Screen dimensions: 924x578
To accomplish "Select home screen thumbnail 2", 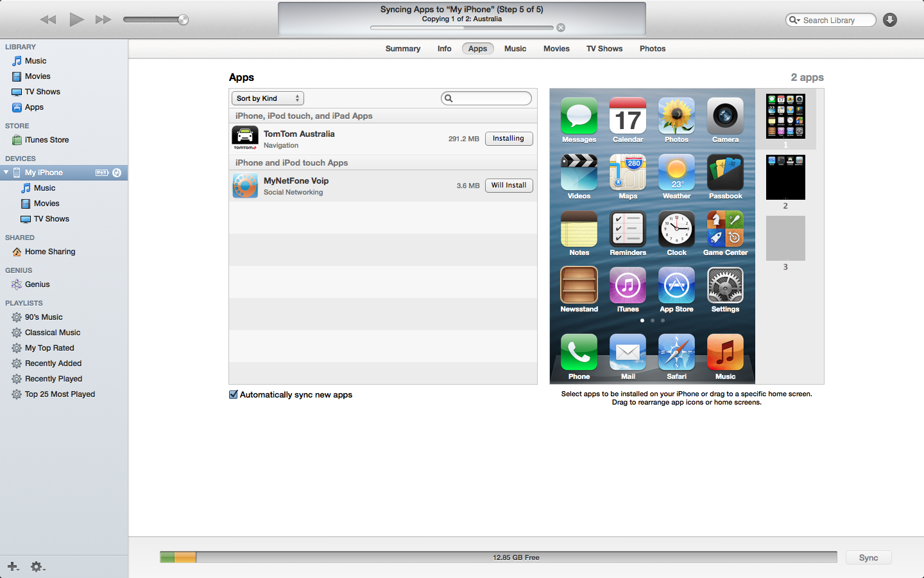I will (785, 177).
